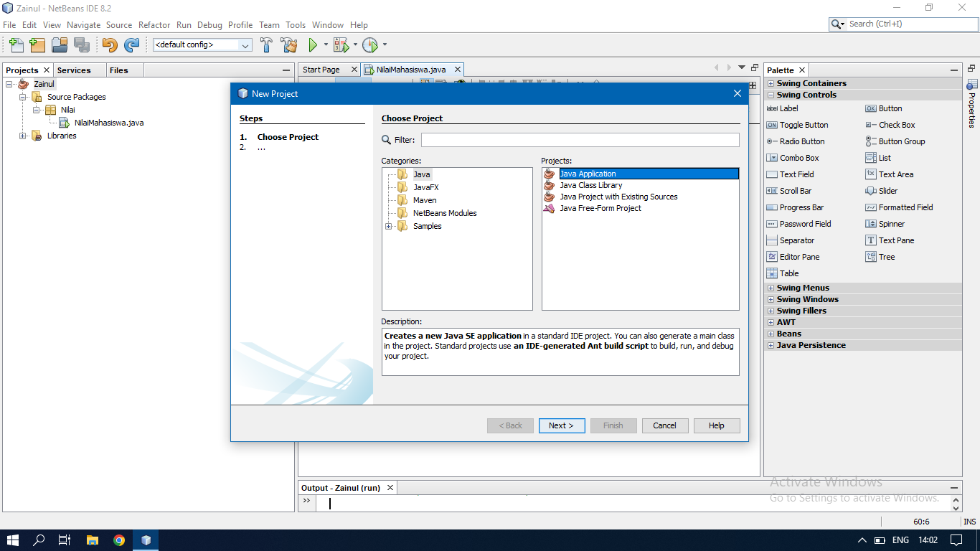Collapse the Source Packages tree node

coord(23,97)
